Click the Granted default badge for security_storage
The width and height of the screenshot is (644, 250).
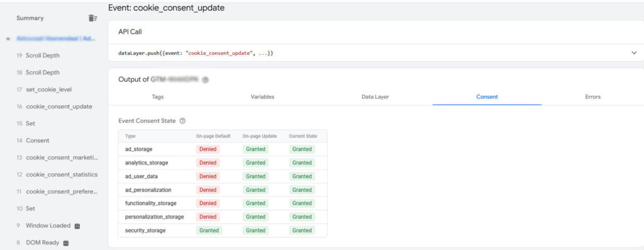209,230
